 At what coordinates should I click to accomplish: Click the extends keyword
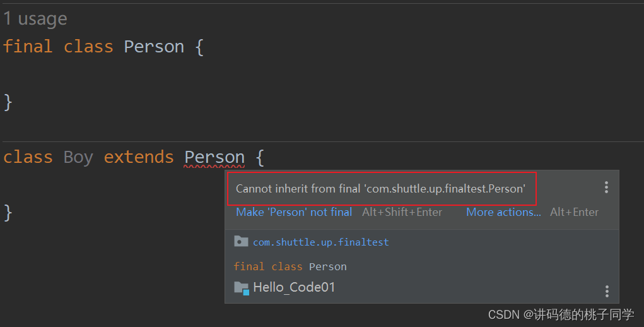(x=139, y=157)
